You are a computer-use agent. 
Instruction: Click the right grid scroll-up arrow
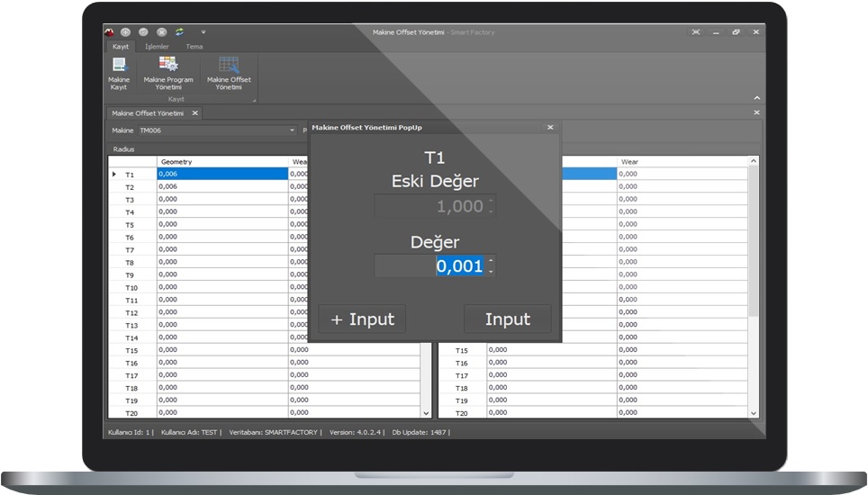tap(754, 161)
